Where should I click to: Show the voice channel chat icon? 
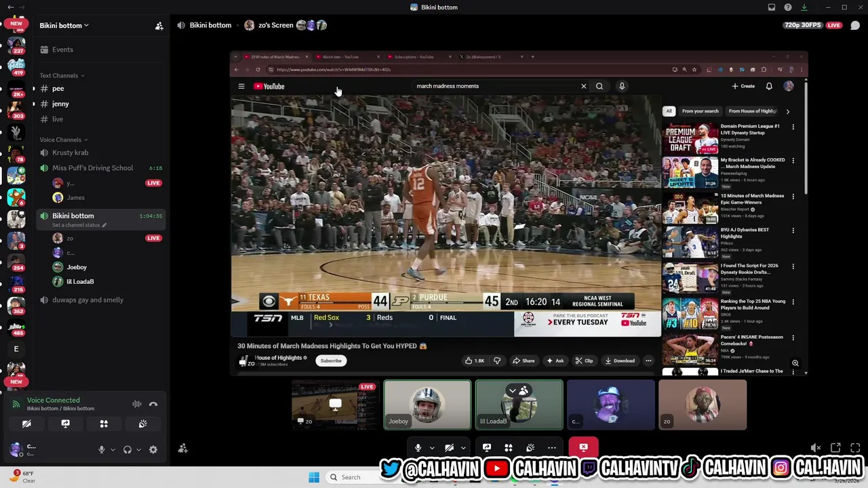pyautogui.click(x=855, y=26)
